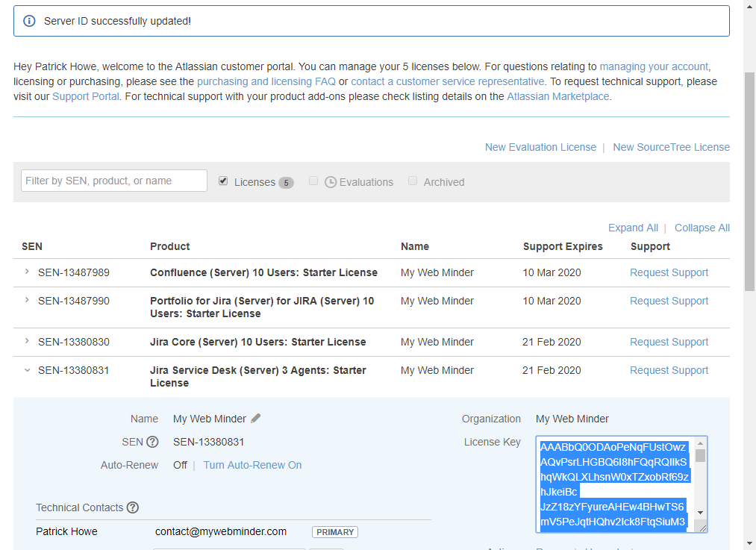Expand the SEN-13380830 row
756x550 pixels.
(27, 341)
